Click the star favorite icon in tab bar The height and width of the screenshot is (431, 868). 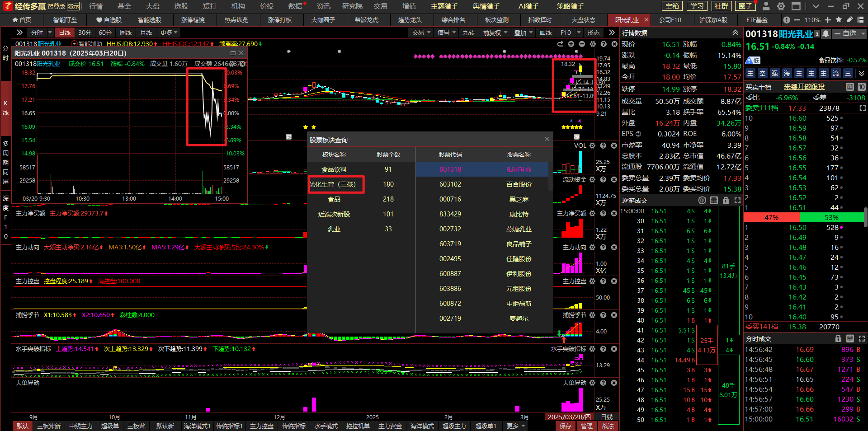(839, 20)
